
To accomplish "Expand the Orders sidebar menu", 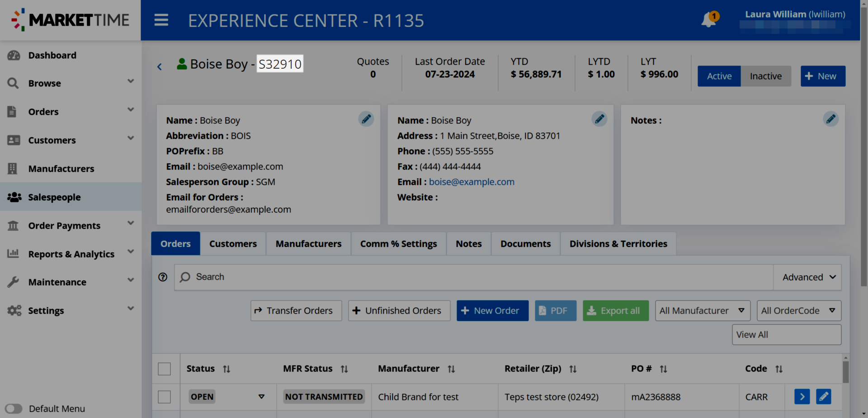I will click(x=131, y=110).
